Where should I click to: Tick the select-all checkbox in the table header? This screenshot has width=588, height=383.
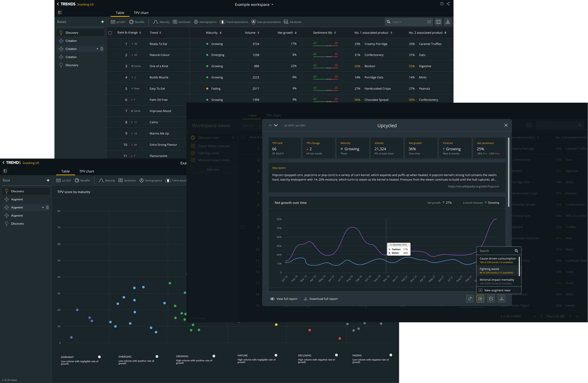point(110,33)
